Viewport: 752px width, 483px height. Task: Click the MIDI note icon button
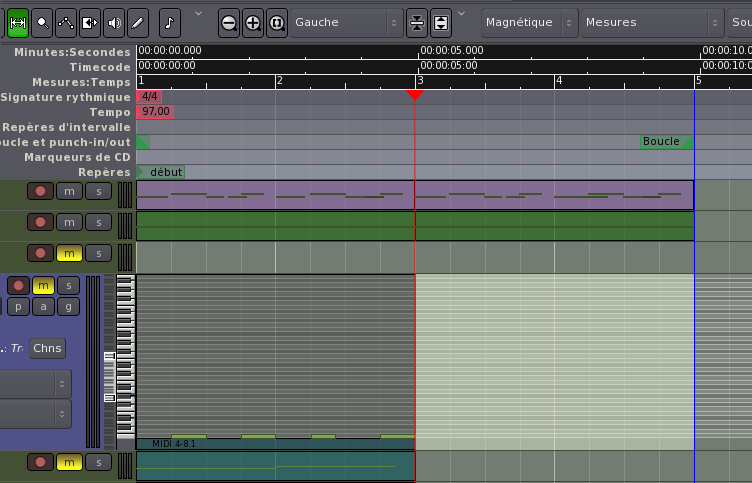click(169, 21)
